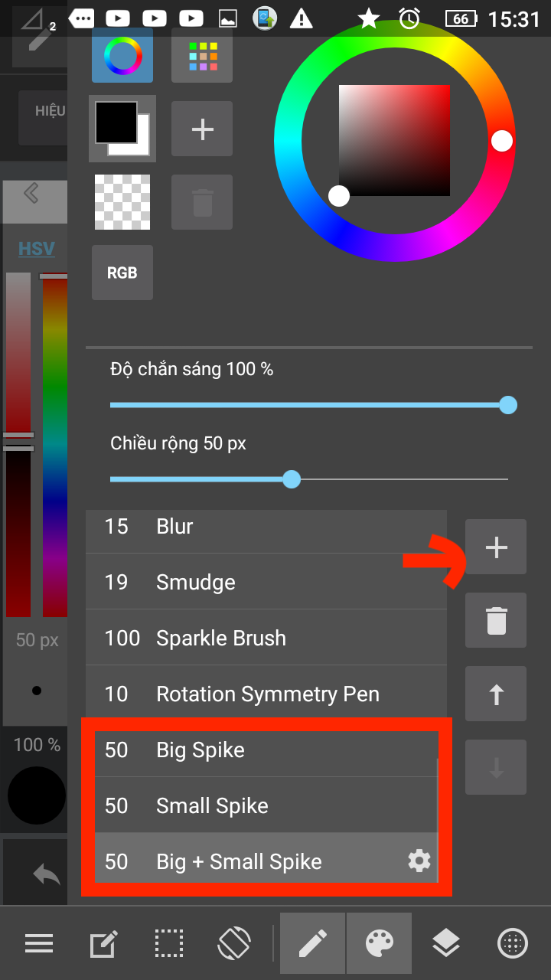This screenshot has width=551, height=980.
Task: Delete the selected brush with trash icon
Action: (x=496, y=620)
